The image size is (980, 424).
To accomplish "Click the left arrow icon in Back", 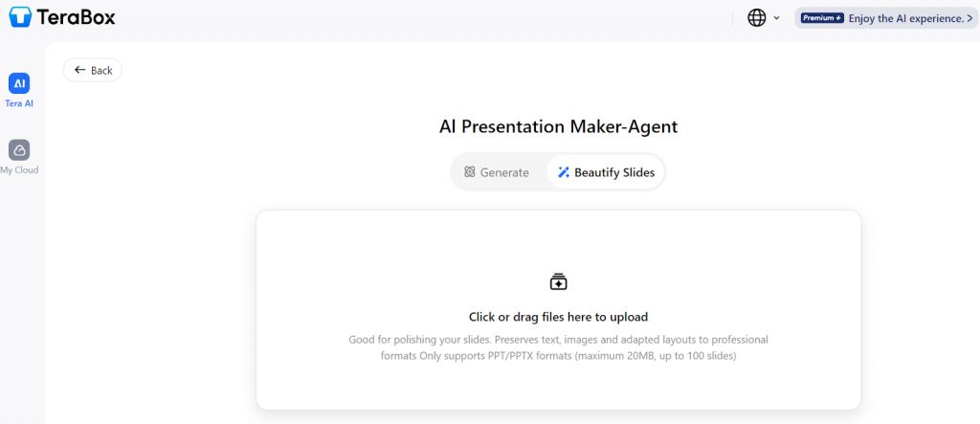I will (x=80, y=70).
